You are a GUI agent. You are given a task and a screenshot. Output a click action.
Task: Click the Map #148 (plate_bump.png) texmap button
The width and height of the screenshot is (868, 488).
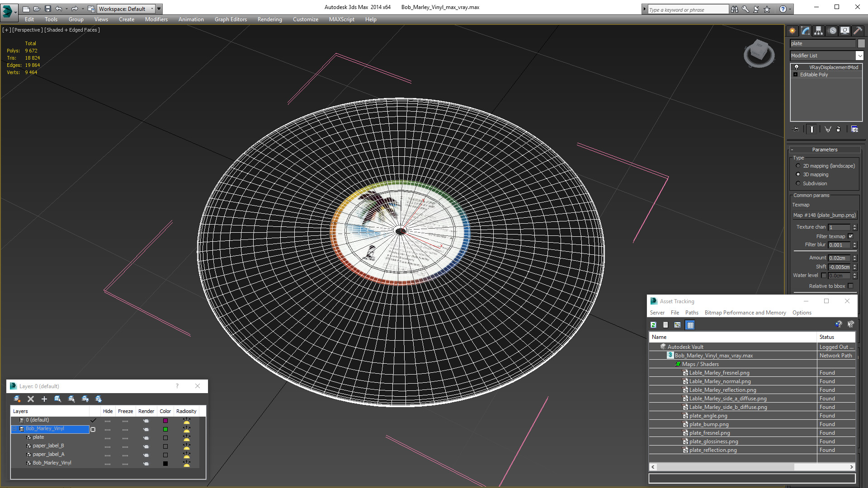tap(825, 215)
